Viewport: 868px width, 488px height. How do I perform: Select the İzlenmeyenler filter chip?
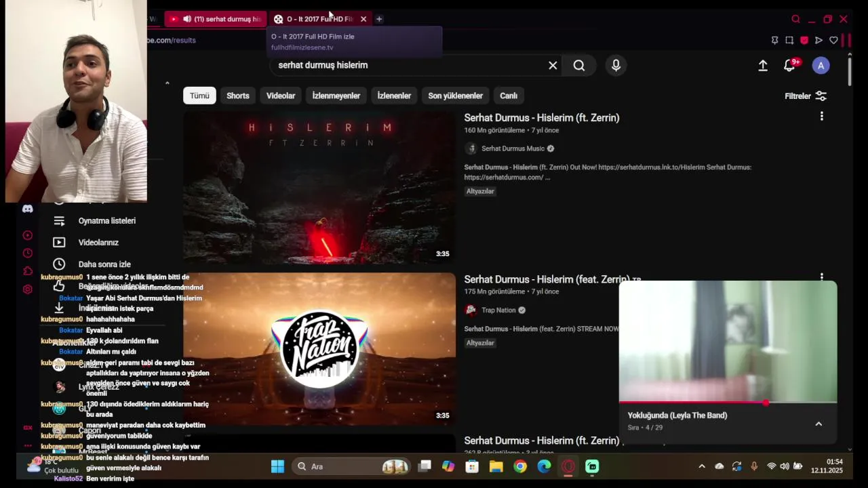336,96
